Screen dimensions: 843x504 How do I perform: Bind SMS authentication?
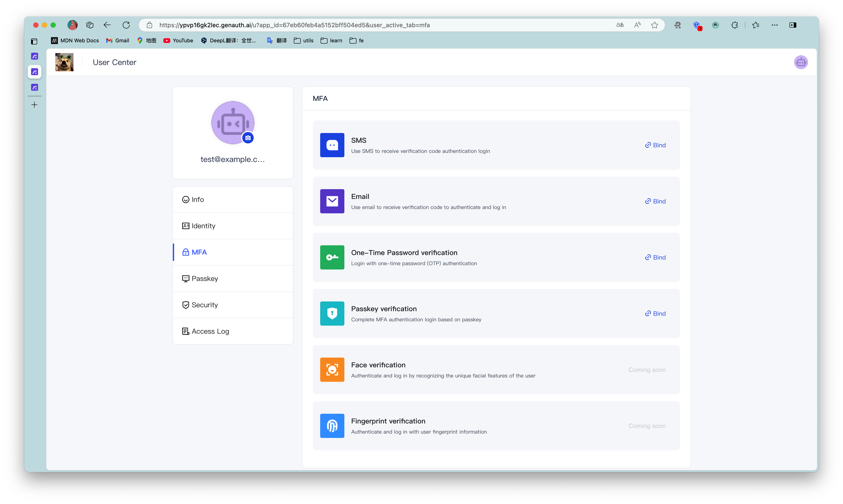pos(655,145)
